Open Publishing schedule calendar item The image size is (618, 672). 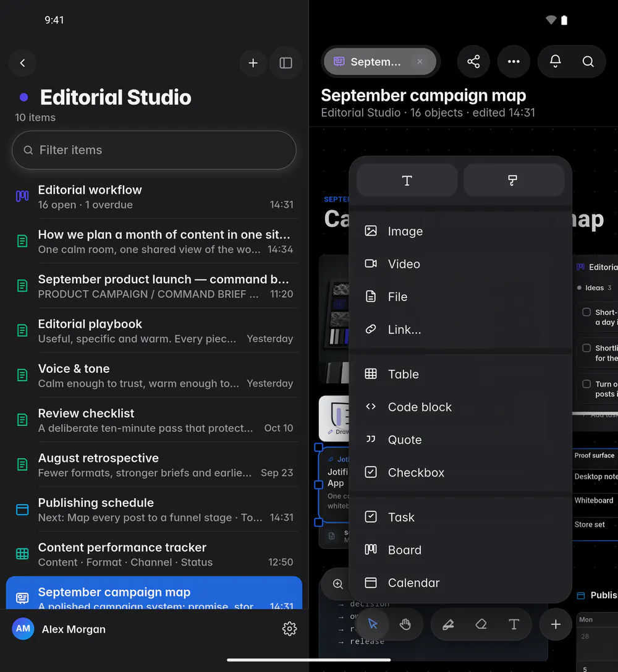(x=154, y=509)
